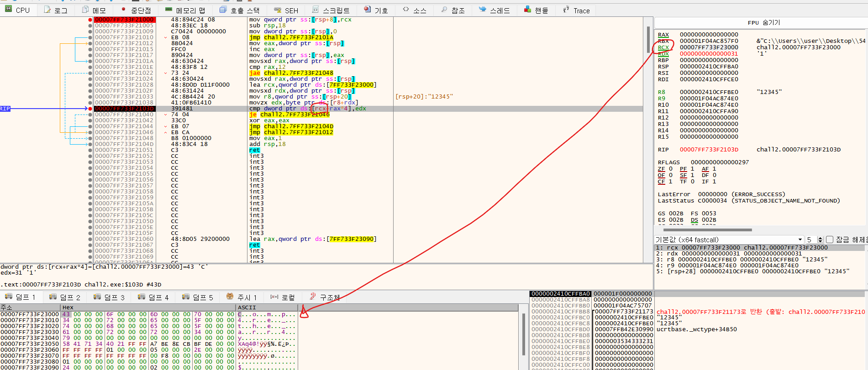The image size is (868, 370).
Task: Switch to the CPU tab
Action: 17,10
